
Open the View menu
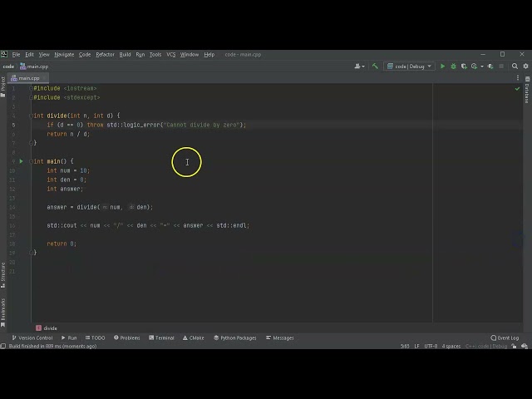pyautogui.click(x=44, y=54)
